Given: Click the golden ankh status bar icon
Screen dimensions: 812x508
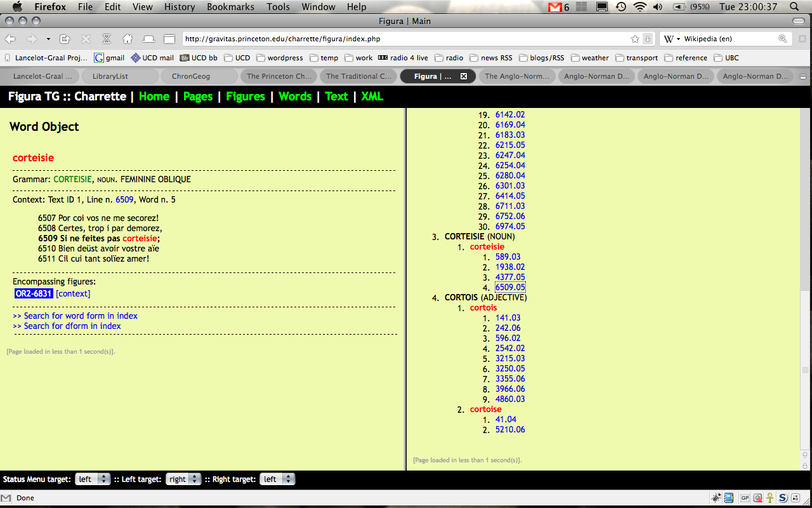Looking at the screenshot, I should [x=769, y=498].
